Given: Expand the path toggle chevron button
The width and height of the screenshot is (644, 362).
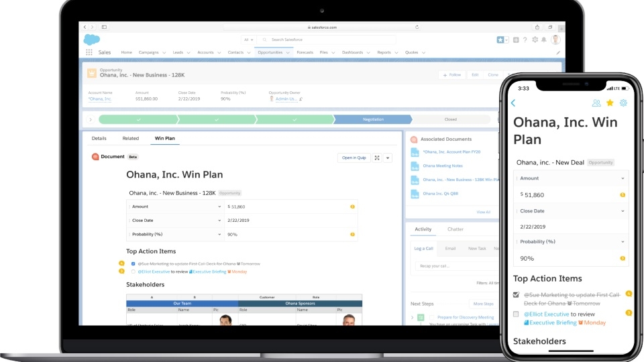Looking at the screenshot, I should [91, 119].
